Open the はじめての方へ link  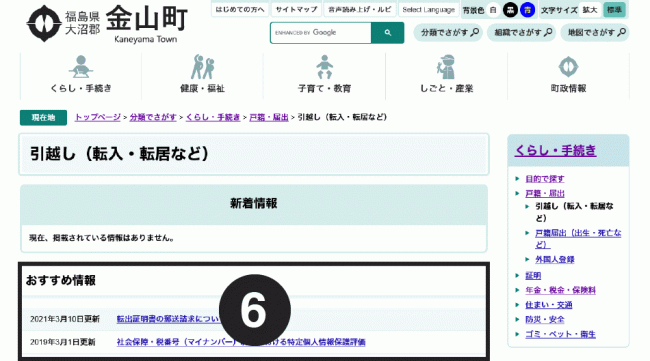click(240, 10)
